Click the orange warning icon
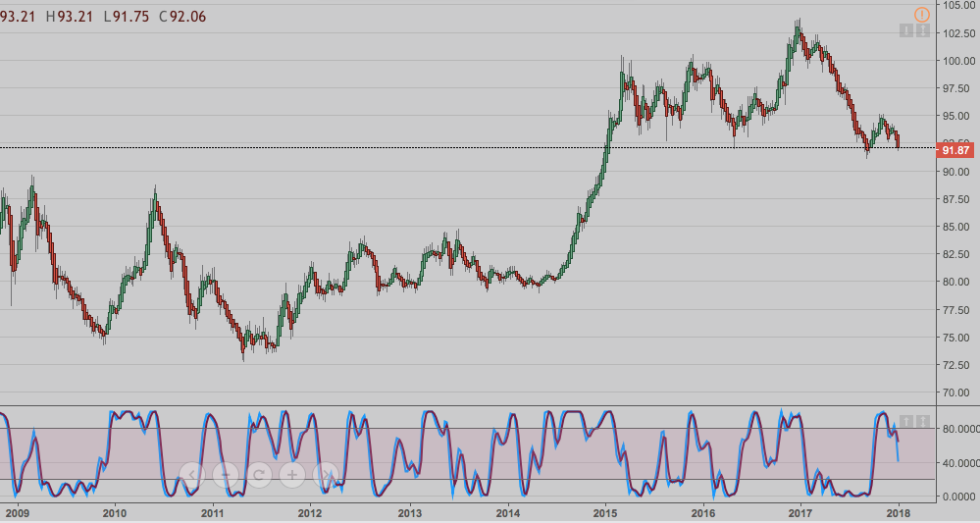 922,15
